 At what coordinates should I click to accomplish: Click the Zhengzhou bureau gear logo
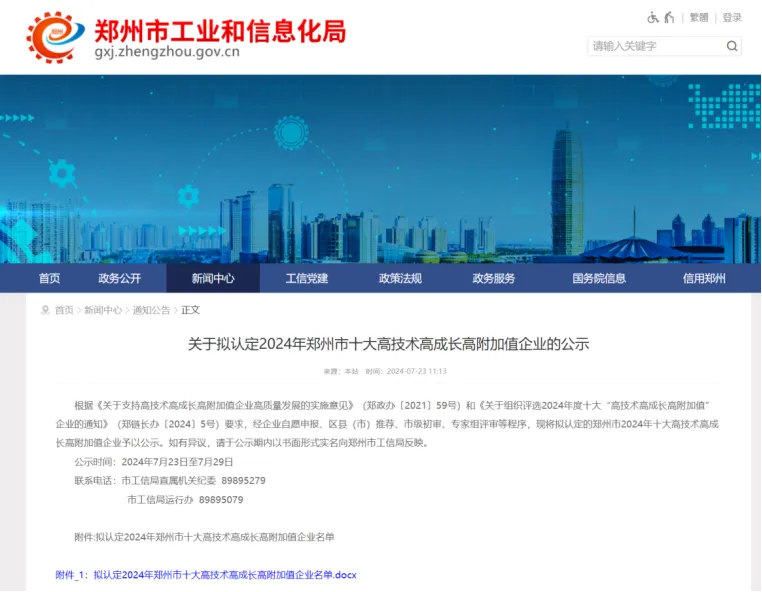[x=54, y=37]
